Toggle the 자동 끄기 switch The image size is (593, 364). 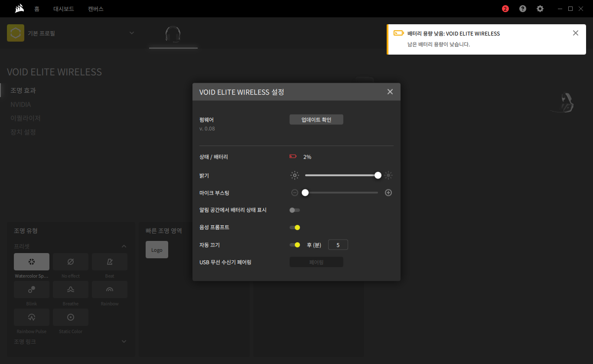click(x=295, y=245)
